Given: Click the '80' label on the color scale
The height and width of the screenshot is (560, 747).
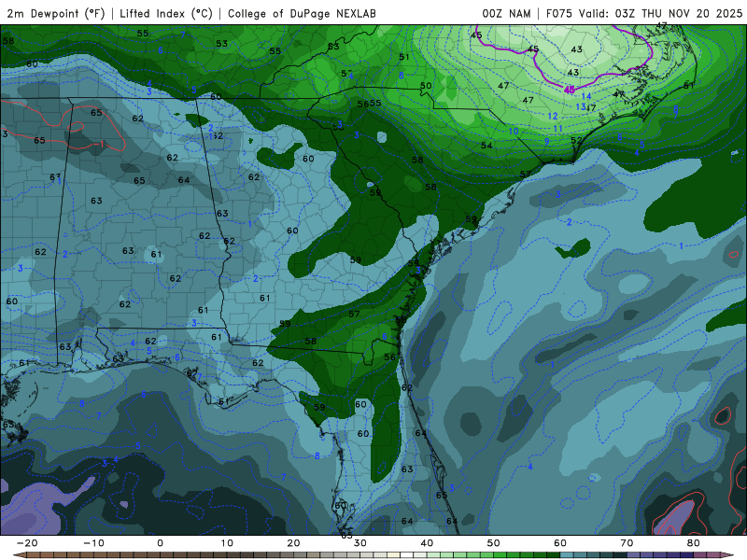Looking at the screenshot, I should point(694,543).
